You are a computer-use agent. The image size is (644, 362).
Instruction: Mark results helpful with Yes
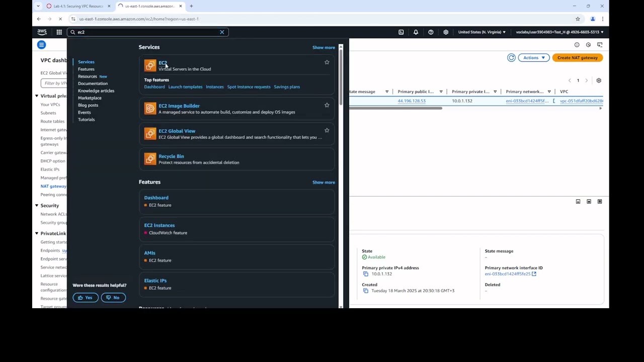tap(85, 298)
